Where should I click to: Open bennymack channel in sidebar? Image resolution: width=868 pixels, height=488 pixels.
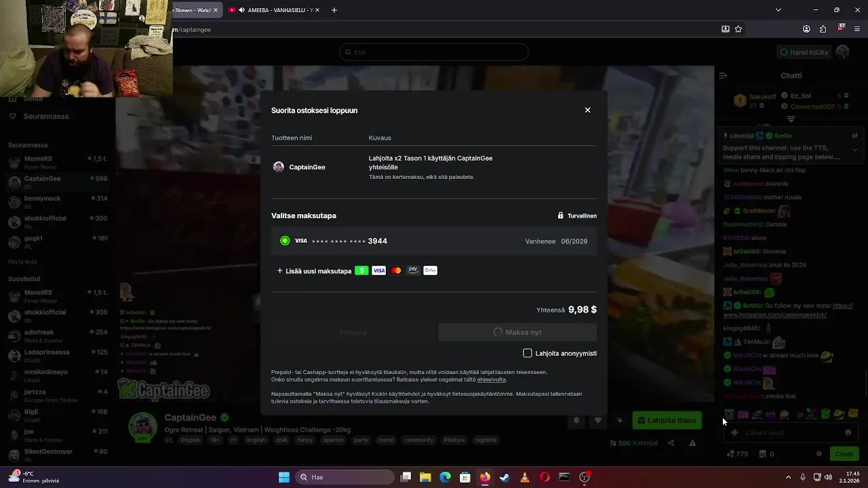tap(58, 202)
